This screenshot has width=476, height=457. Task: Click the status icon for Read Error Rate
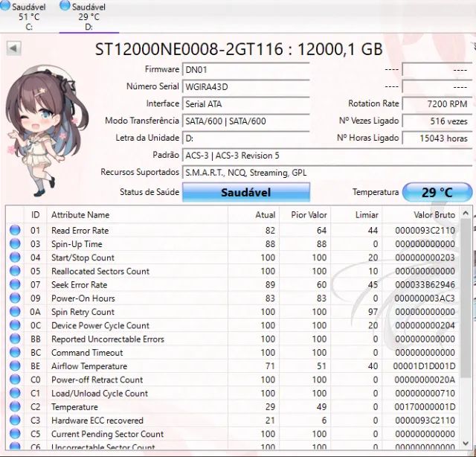[x=15, y=230]
